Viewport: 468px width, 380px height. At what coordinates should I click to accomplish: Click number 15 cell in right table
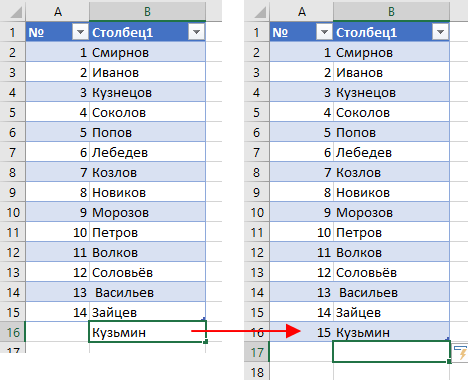click(301, 332)
